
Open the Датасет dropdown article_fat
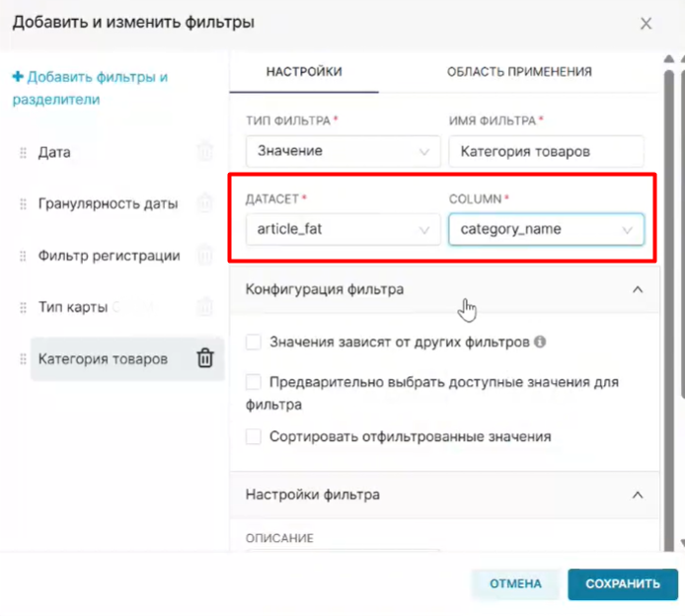pyautogui.click(x=342, y=229)
